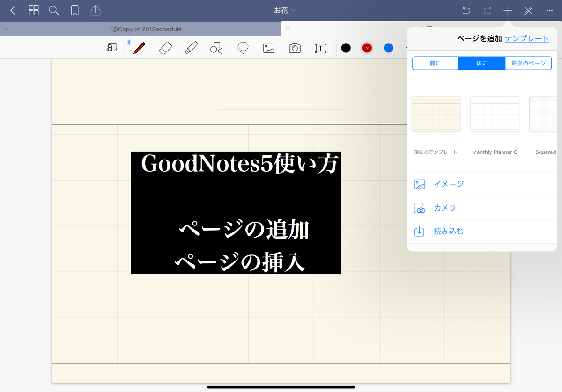Choose 前に insert position
This screenshot has height=392, width=562.
(x=436, y=63)
